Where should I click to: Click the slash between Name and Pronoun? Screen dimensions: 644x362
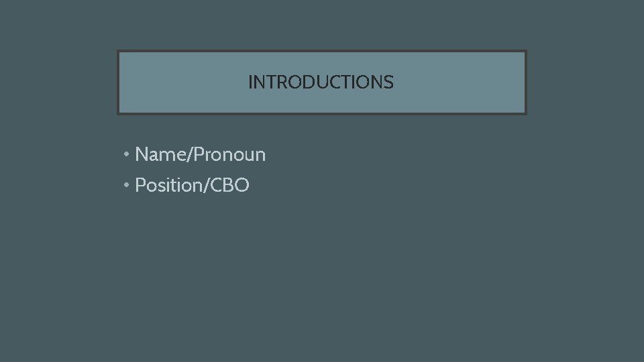coord(189,154)
